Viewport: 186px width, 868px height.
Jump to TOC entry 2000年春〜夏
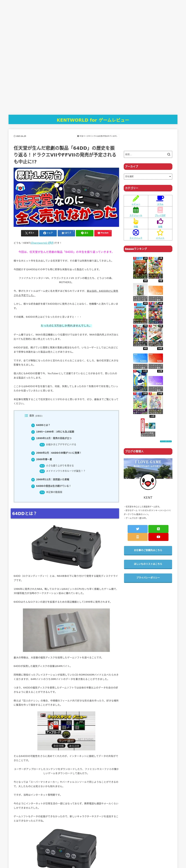(44, 459)
